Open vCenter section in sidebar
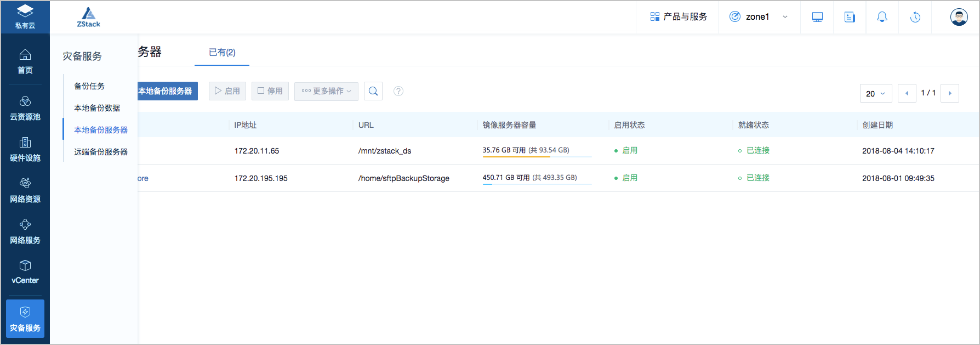Viewport: 980px width, 345px height. (x=25, y=273)
